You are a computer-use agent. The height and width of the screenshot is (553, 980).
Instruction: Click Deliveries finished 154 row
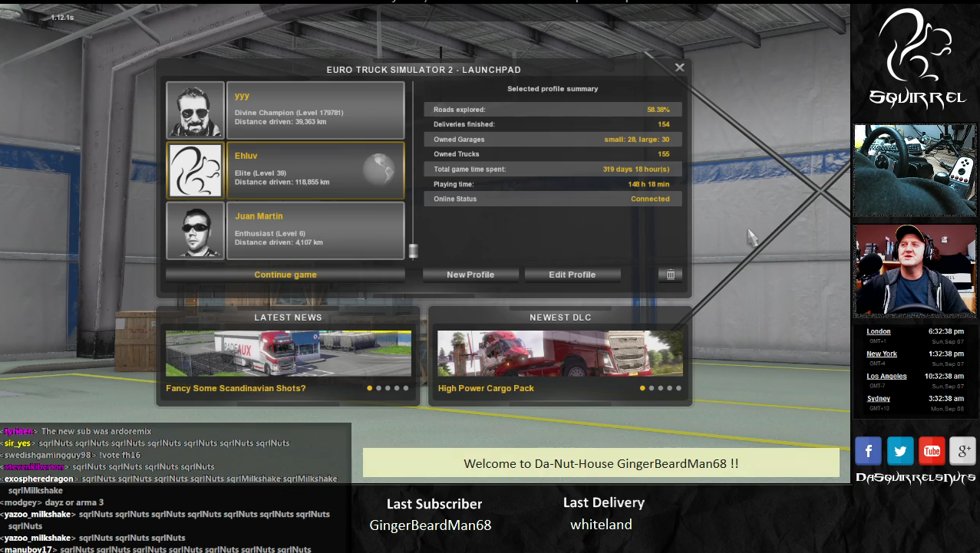[552, 124]
